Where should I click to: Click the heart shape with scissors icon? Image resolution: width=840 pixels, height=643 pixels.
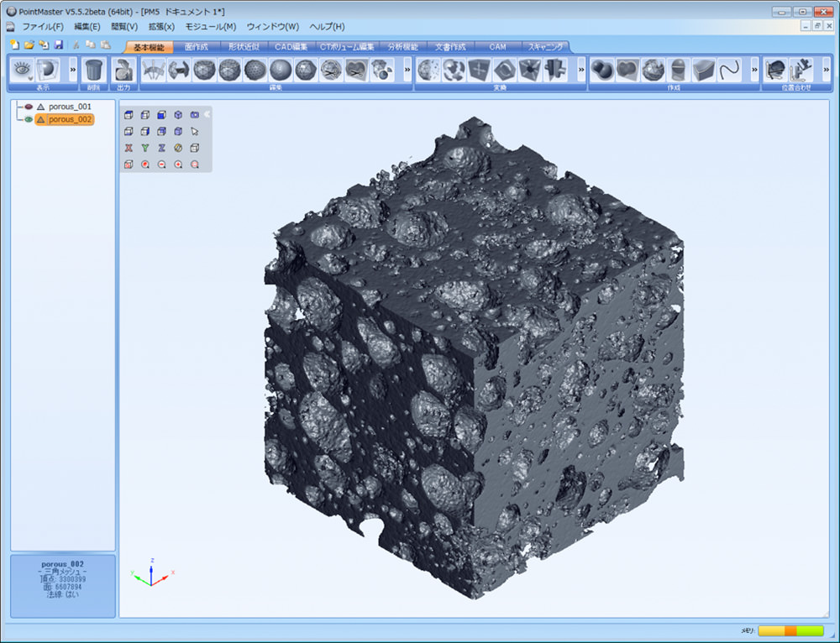click(x=357, y=71)
